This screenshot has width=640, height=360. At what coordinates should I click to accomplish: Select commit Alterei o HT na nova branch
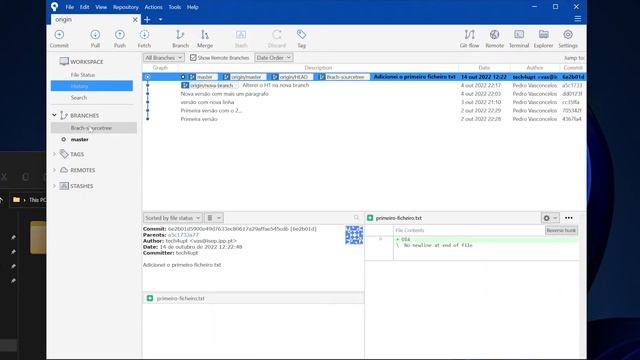(364, 85)
